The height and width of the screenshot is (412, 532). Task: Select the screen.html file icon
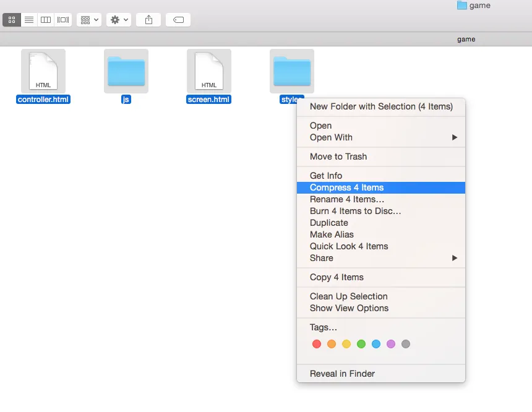tap(209, 71)
